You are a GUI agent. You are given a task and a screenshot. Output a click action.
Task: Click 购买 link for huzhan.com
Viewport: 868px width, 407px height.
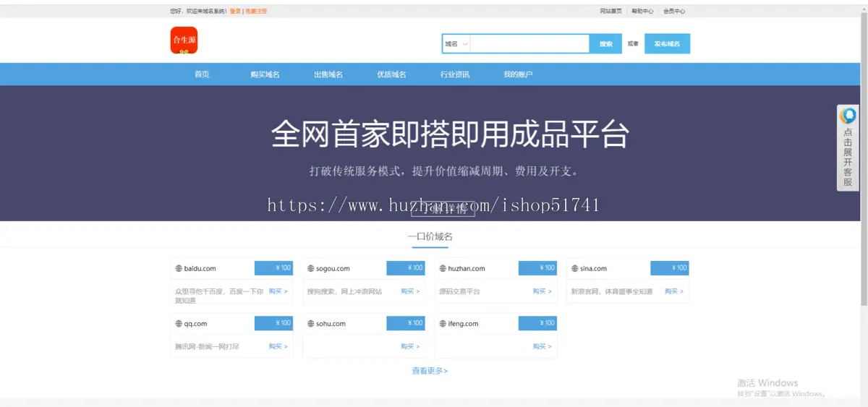click(542, 291)
